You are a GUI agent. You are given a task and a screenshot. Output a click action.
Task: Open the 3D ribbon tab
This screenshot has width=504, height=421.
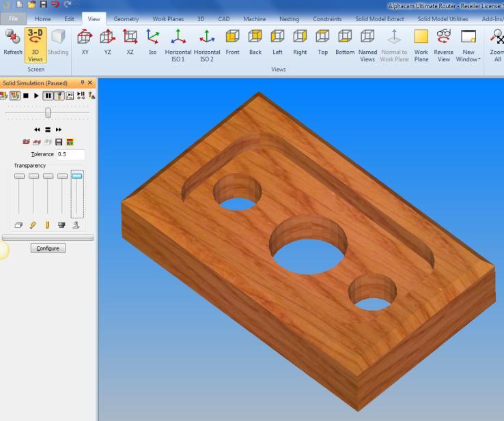point(201,19)
